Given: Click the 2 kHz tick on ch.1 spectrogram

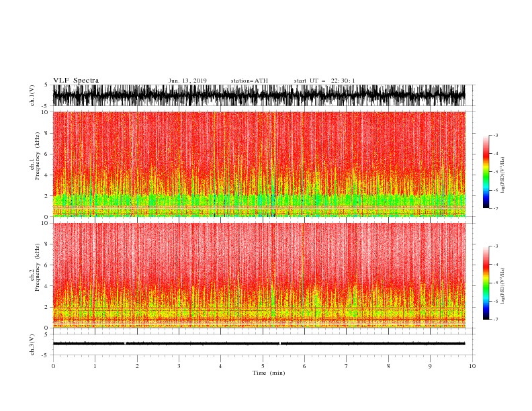Looking at the screenshot, I should tap(46, 196).
